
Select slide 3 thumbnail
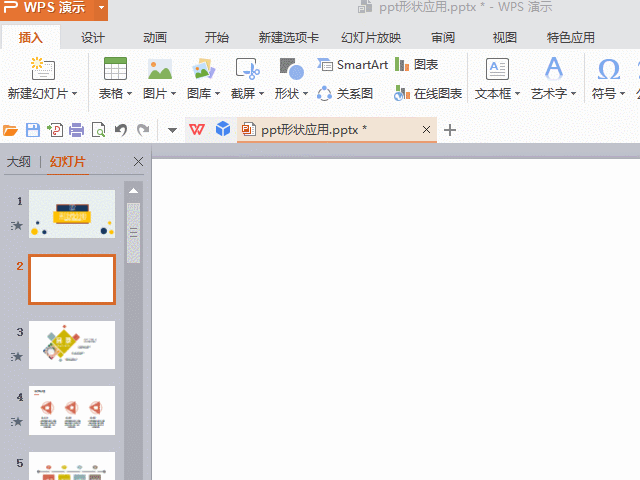point(72,345)
